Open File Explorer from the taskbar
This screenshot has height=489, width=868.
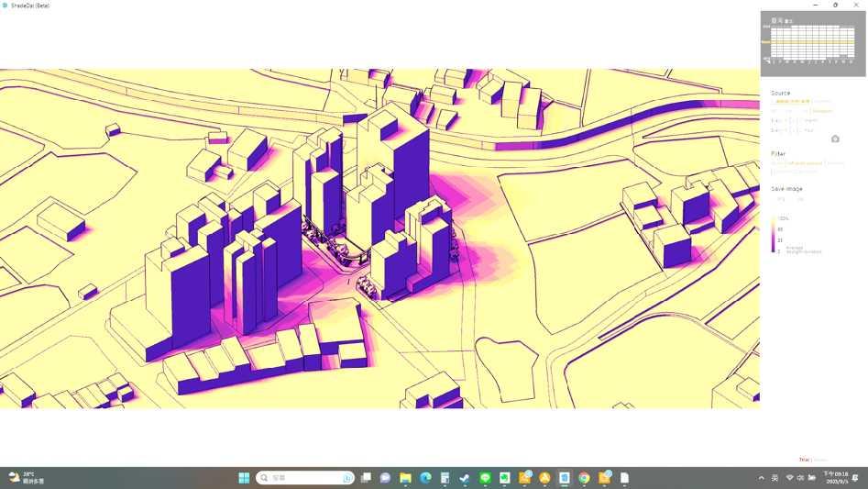(x=405, y=478)
